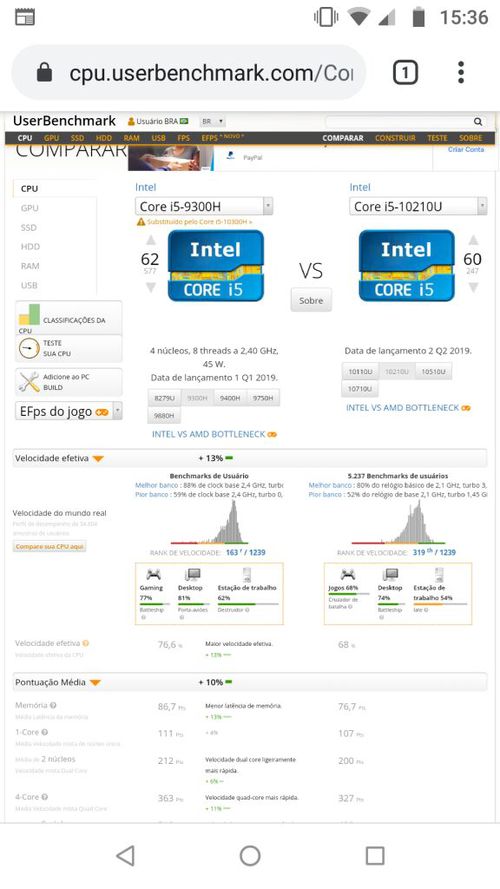Click the downvote arrow below score 60
This screenshot has width=500, height=889.
[473, 287]
